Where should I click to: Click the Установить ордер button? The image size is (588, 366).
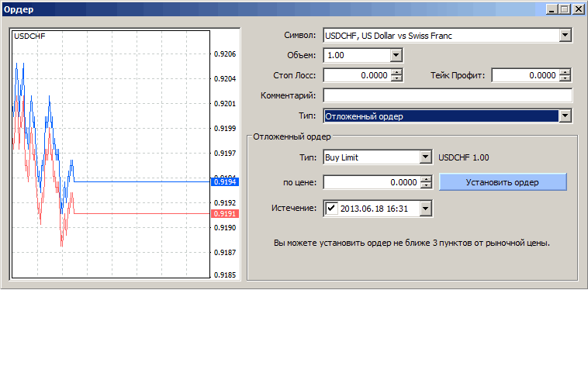point(503,182)
